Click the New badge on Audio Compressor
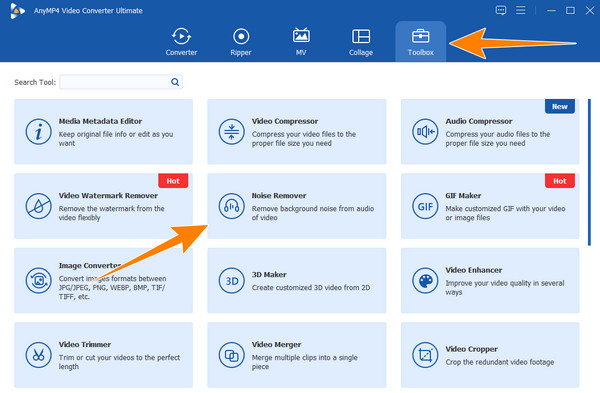The width and height of the screenshot is (600, 393). (x=560, y=106)
